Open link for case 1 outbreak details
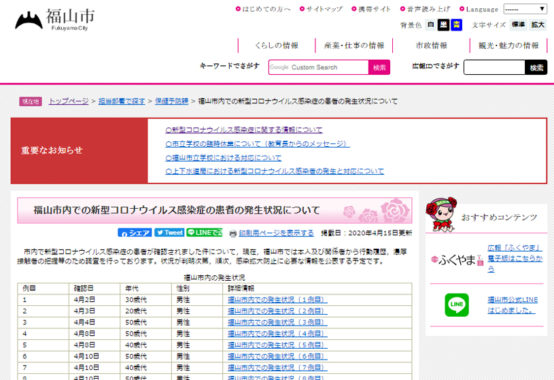Image resolution: width=554 pixels, height=380 pixels. (277, 300)
